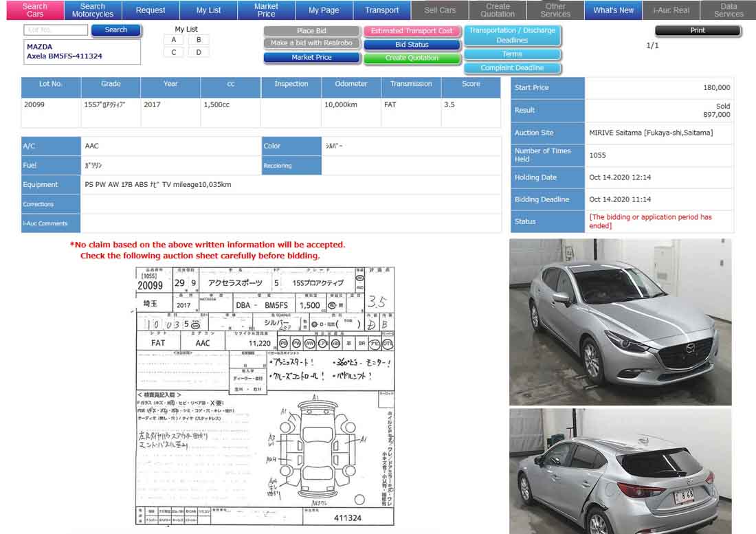The width and height of the screenshot is (756, 534).
Task: Open the Create Quotation tab
Action: click(x=498, y=10)
